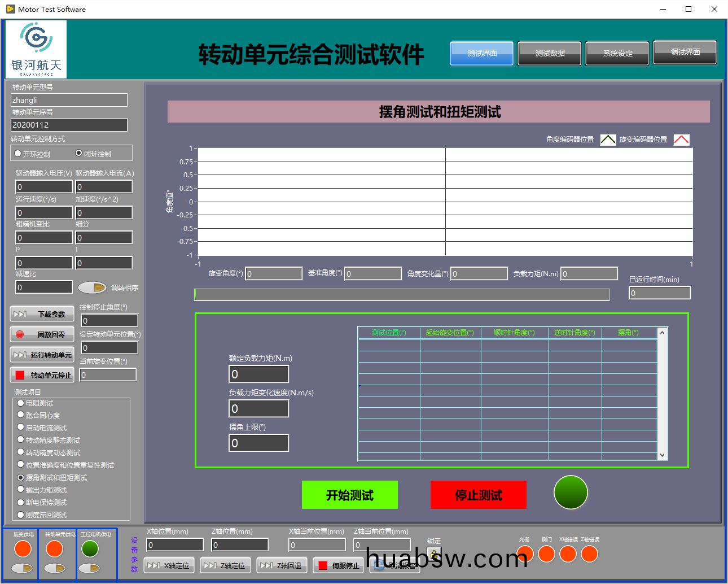
Task: Click the 额定负载力矩 input field
Action: tap(259, 374)
